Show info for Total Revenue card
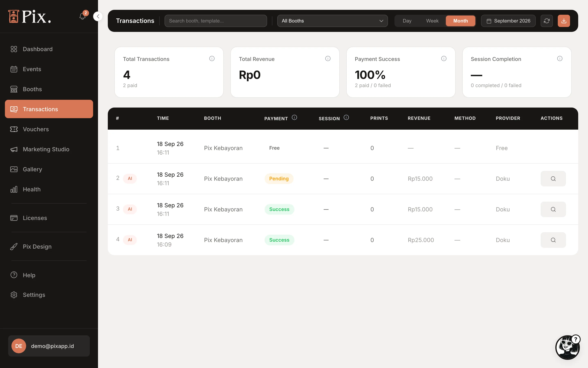588x368 pixels. pos(328,58)
